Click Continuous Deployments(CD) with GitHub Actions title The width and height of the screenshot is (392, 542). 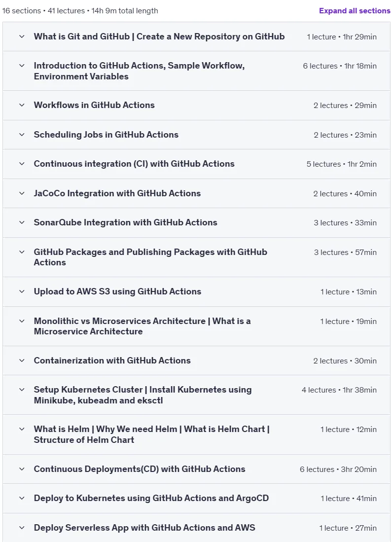point(140,469)
